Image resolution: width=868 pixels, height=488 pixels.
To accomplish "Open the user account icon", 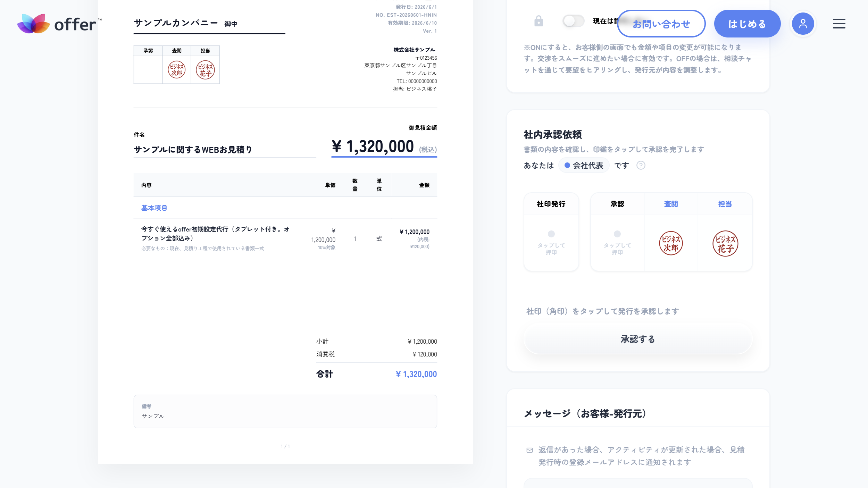I will 803,24.
